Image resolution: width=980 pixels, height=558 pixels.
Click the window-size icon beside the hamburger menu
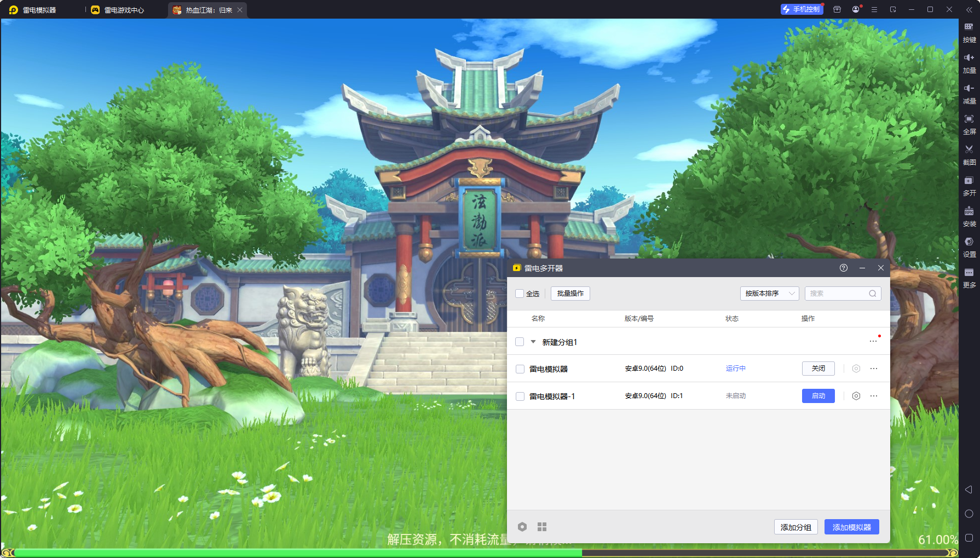893,9
